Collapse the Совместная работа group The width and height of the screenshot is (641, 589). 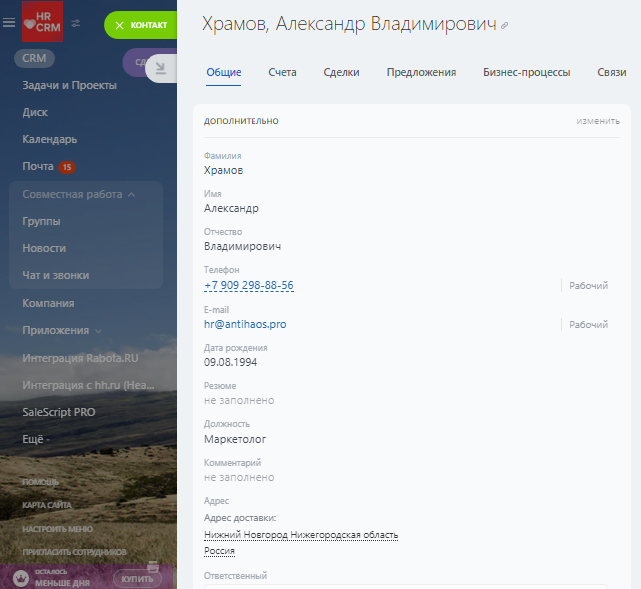78,194
